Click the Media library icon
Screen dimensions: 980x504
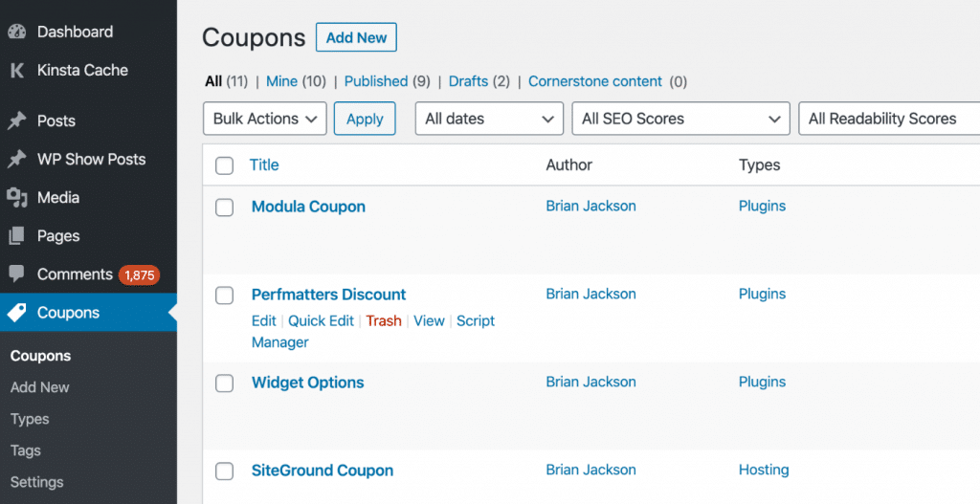coord(17,198)
